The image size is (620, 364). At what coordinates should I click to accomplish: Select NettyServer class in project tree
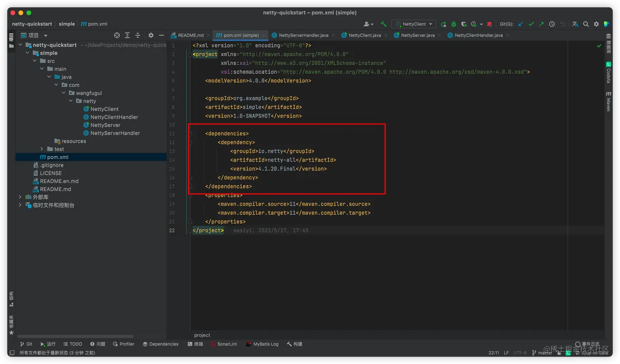tap(105, 125)
